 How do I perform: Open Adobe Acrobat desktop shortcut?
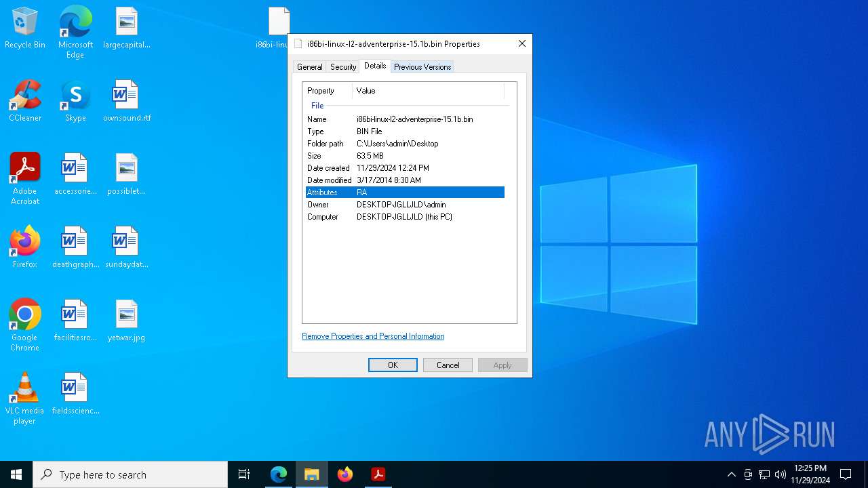[25, 179]
